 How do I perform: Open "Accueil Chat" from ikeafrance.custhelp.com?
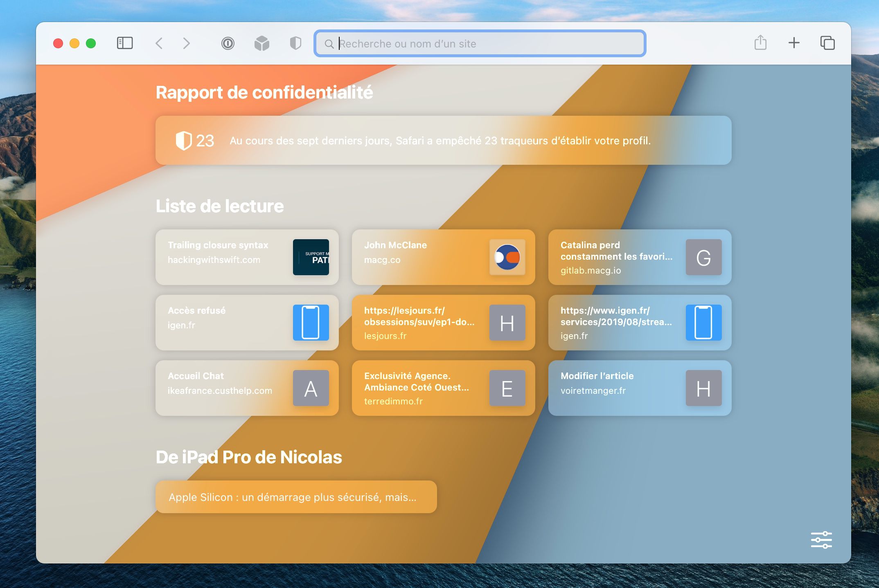(x=246, y=388)
